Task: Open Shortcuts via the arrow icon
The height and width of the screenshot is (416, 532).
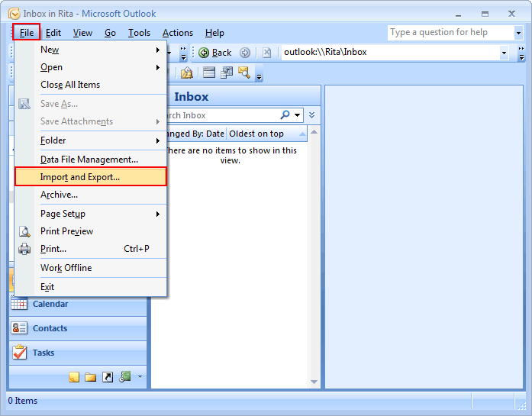Action: [x=108, y=377]
